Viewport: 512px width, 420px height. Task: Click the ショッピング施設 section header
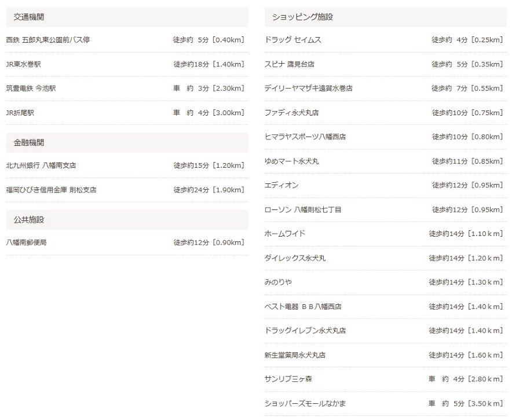[x=386, y=17]
